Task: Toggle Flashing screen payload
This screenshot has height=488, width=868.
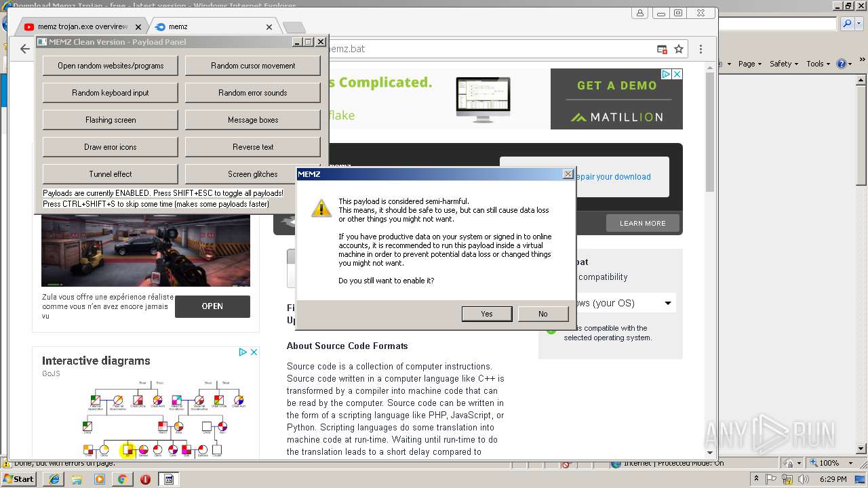Action: click(x=111, y=120)
